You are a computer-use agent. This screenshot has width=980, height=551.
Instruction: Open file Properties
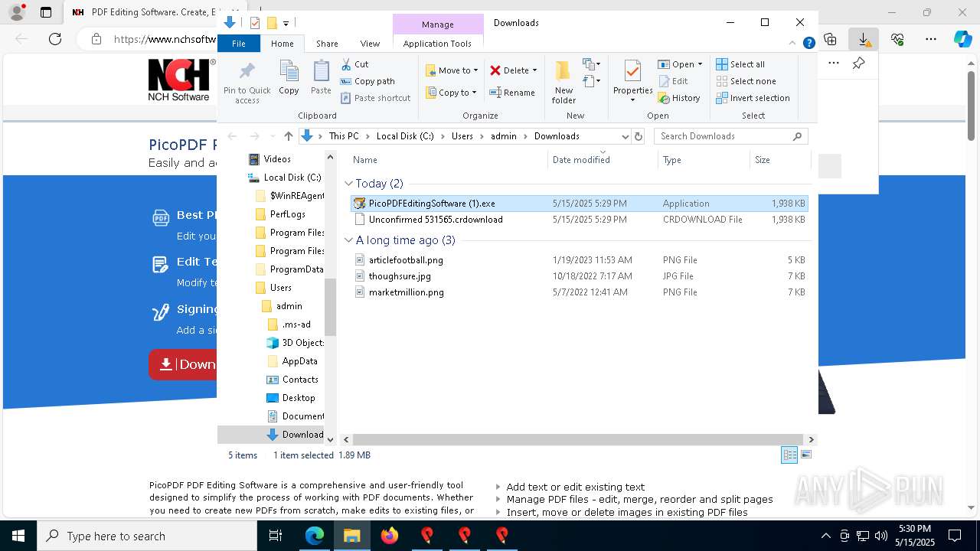(632, 80)
